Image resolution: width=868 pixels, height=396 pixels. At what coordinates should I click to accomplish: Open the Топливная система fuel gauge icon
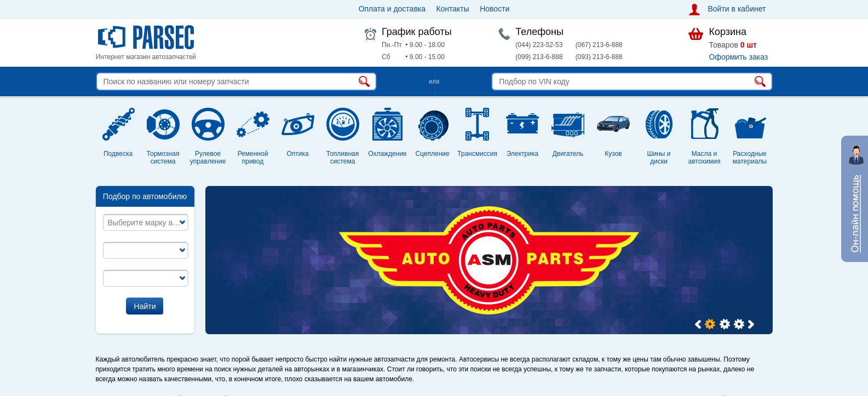point(343,124)
